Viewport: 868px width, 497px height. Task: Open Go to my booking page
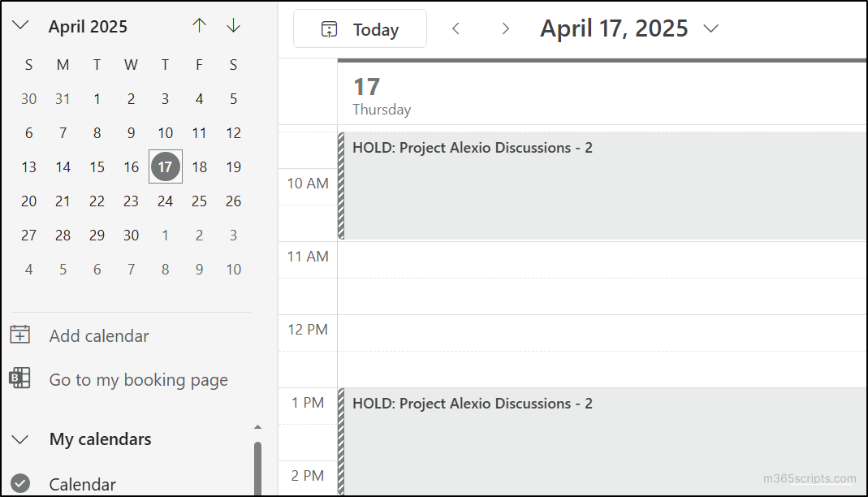pyautogui.click(x=138, y=379)
